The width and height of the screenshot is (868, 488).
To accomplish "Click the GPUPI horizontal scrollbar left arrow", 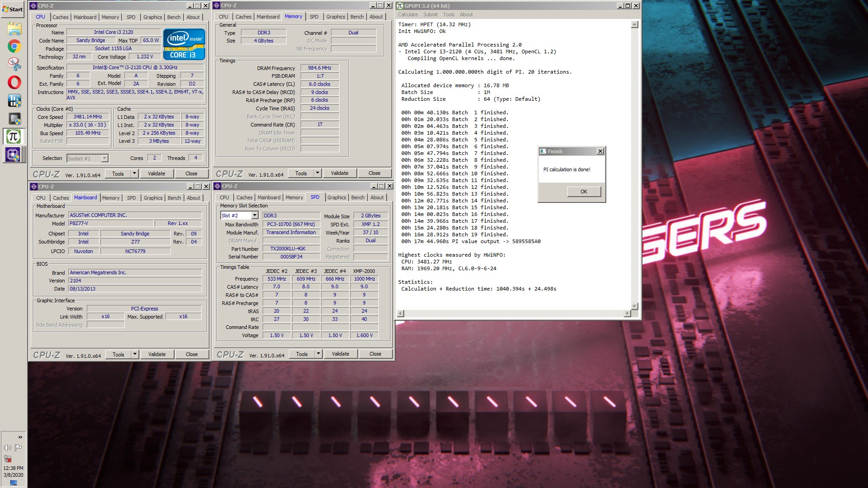I will click(400, 314).
